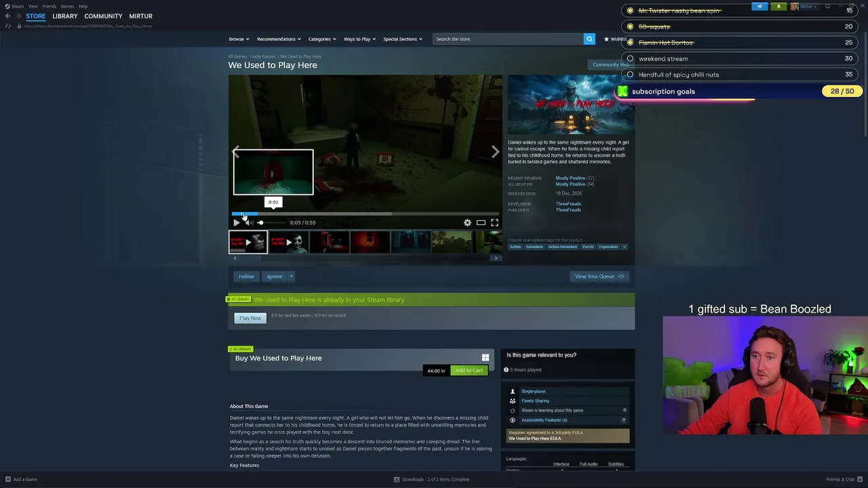This screenshot has width=868, height=488.
Task: Open the Steam menu
Action: (x=18, y=6)
